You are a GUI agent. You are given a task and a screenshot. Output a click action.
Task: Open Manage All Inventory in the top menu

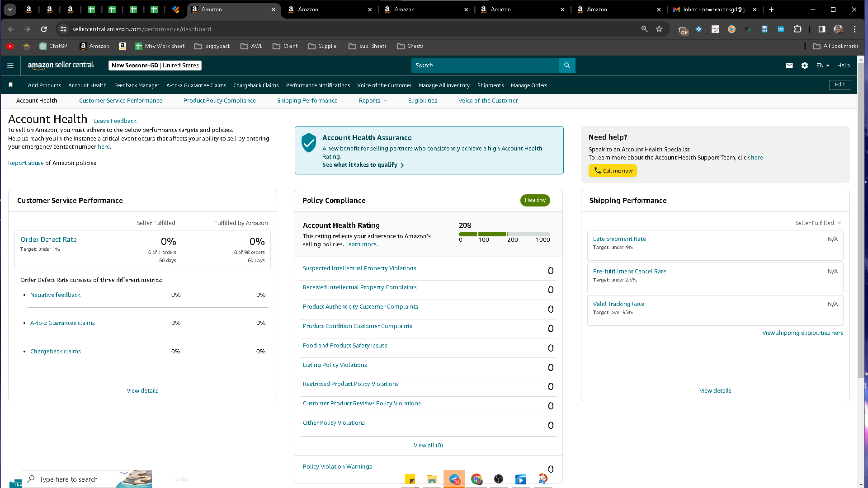pyautogui.click(x=444, y=85)
